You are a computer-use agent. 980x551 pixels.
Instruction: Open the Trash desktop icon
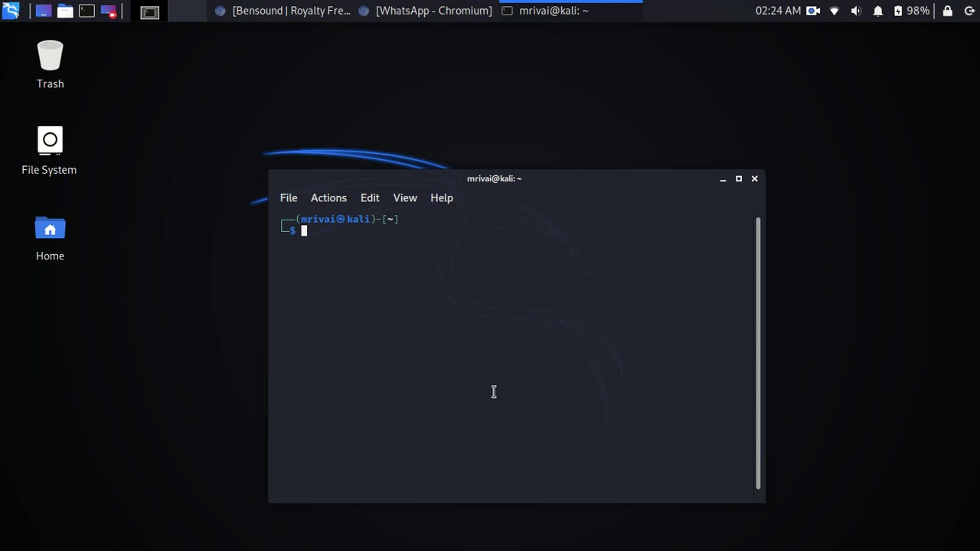tap(50, 64)
